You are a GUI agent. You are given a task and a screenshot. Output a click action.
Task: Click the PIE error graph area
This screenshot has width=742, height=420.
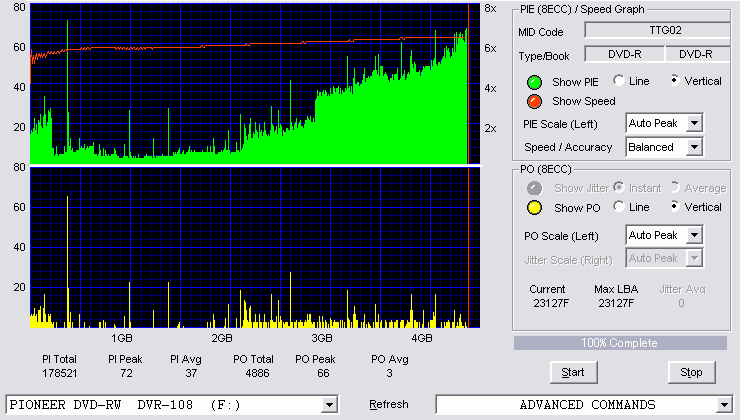255,84
